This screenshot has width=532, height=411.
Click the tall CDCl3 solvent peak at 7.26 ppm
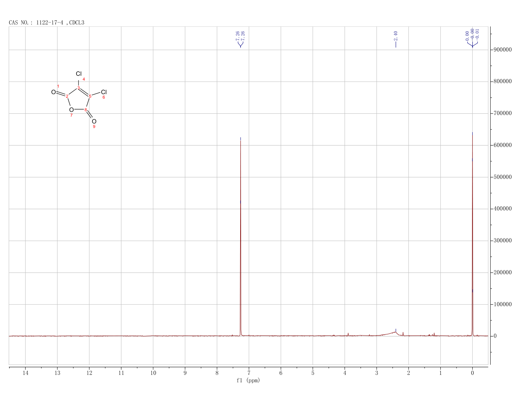(241, 239)
